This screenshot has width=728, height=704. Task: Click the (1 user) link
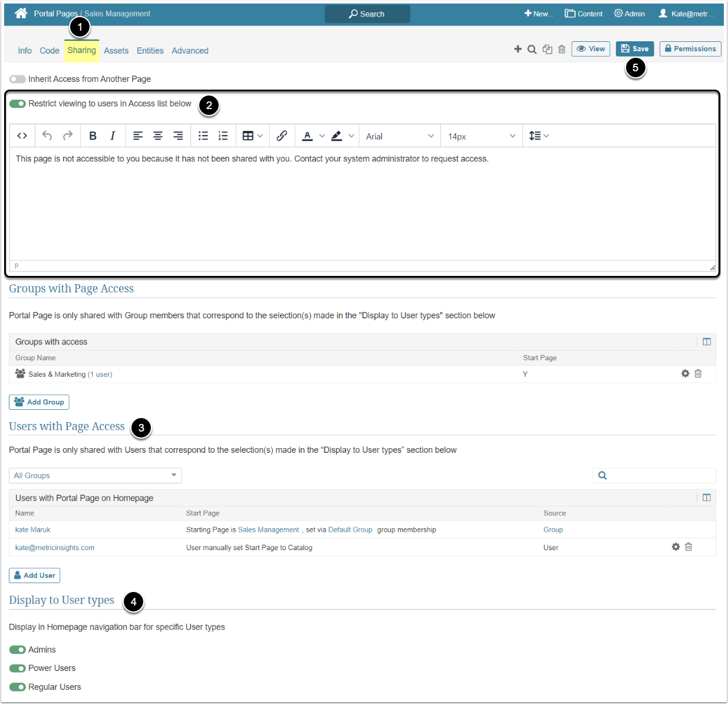point(100,374)
